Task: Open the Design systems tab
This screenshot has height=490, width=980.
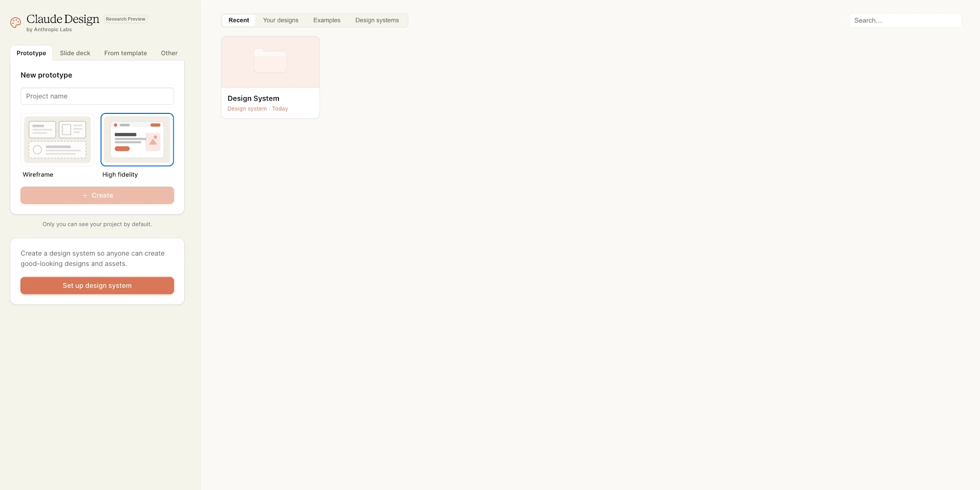Action: 377,20
